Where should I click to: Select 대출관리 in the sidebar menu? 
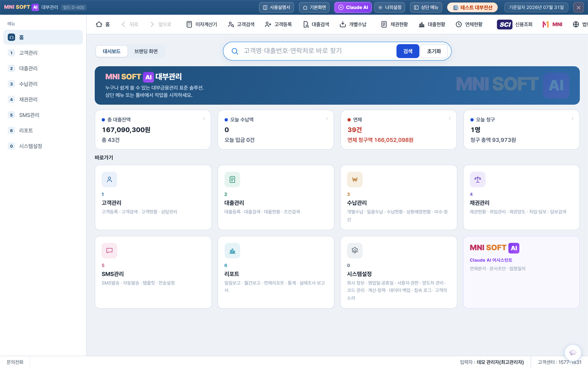(x=43, y=68)
